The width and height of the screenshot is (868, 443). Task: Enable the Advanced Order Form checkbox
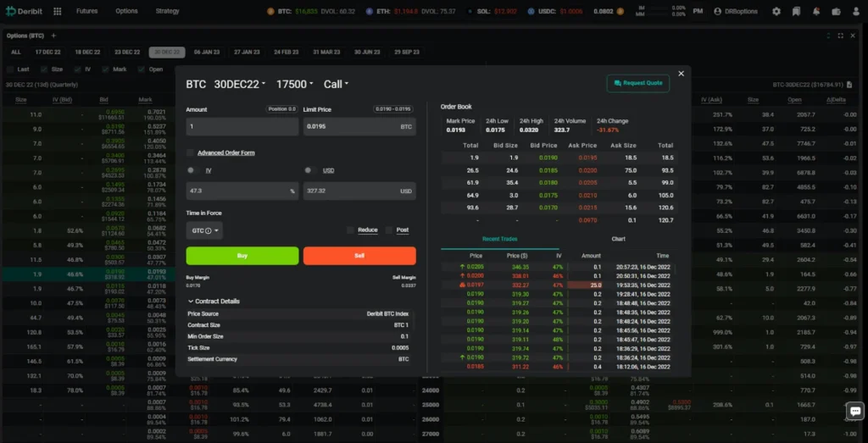191,153
